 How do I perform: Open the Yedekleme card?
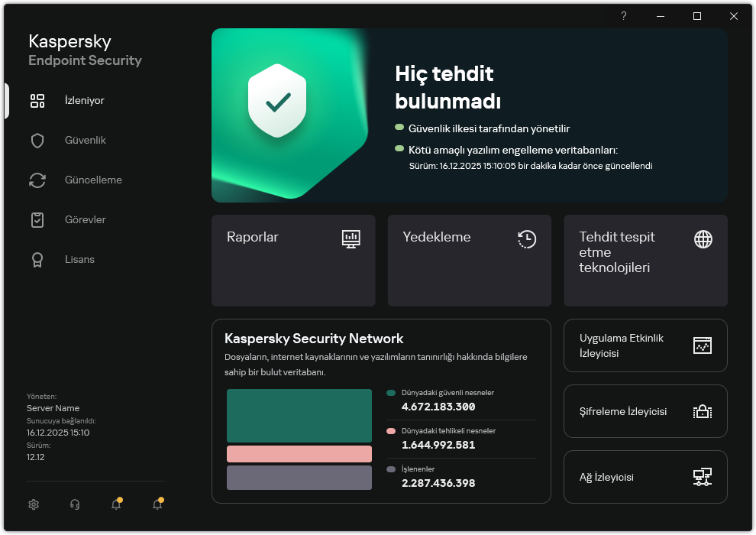[469, 261]
